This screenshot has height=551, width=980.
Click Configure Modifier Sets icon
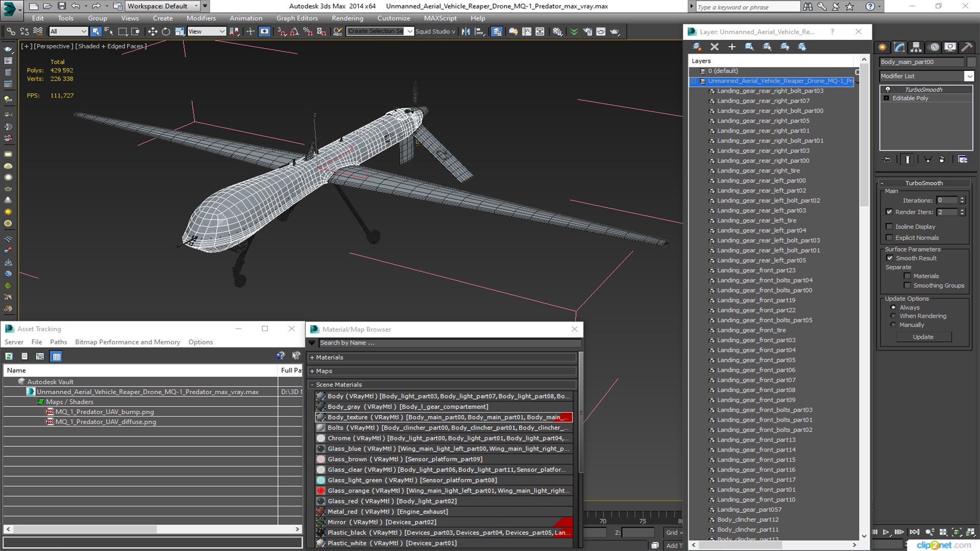point(963,160)
